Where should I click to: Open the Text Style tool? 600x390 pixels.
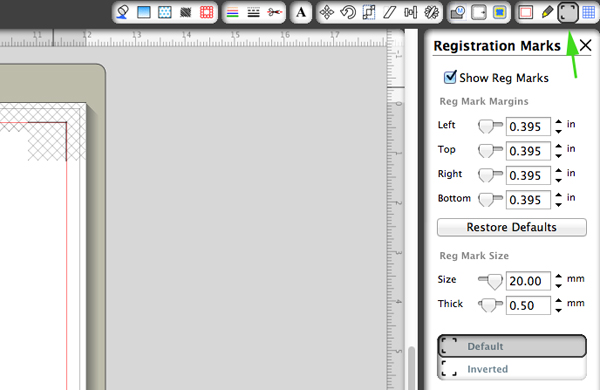click(301, 13)
